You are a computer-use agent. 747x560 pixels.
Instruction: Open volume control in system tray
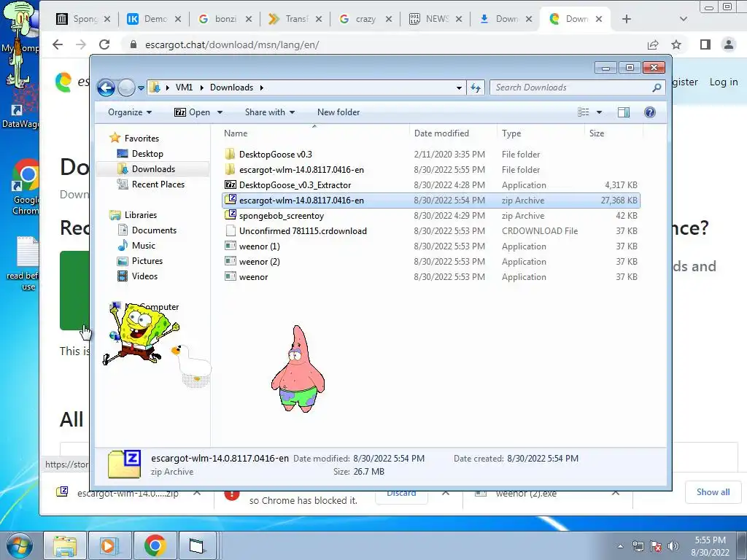point(673,546)
